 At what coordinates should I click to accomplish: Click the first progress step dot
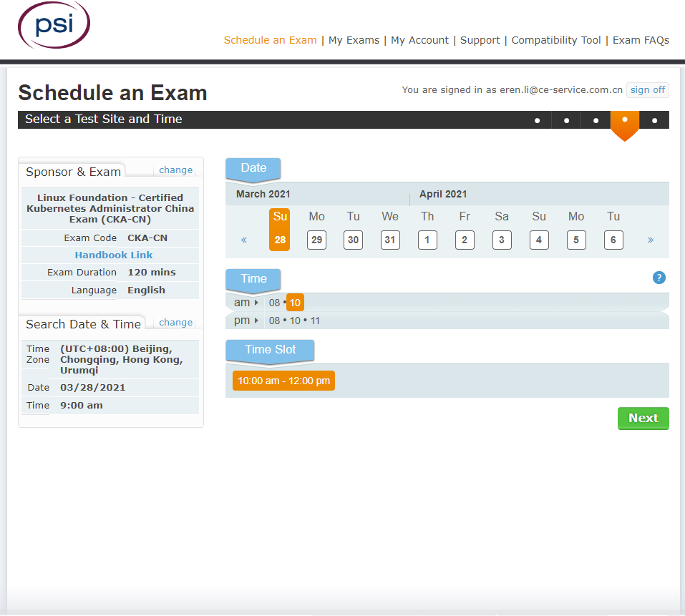point(538,120)
